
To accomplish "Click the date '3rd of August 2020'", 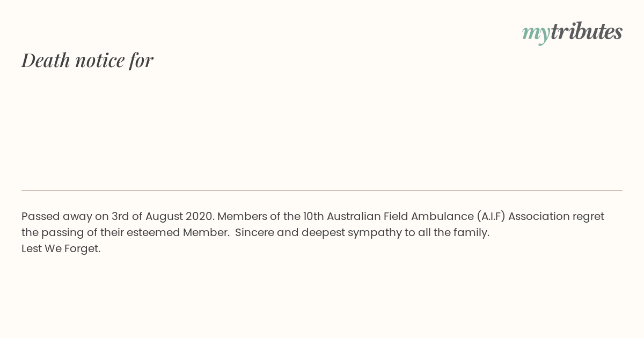I will click(163, 216).
